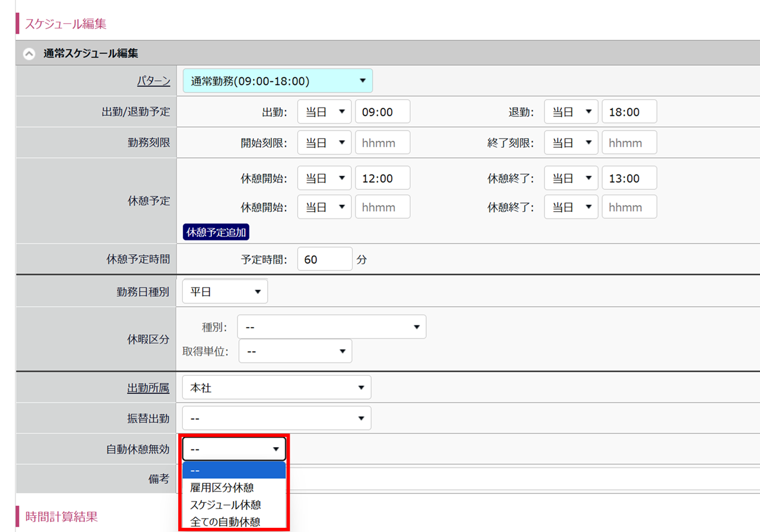Click the 退勤 time field showing 18:00

(x=629, y=112)
